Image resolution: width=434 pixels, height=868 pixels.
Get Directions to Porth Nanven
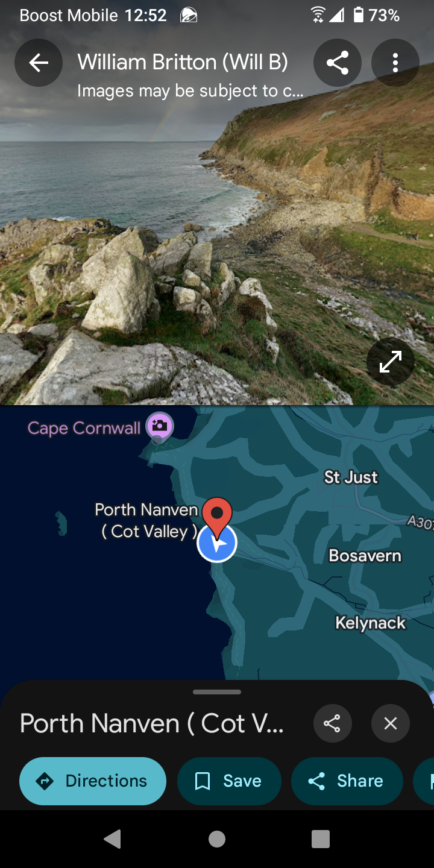coord(93,781)
